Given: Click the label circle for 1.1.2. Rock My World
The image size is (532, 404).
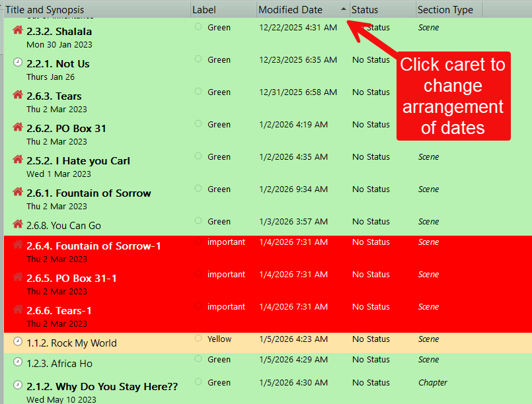Looking at the screenshot, I should (198, 339).
